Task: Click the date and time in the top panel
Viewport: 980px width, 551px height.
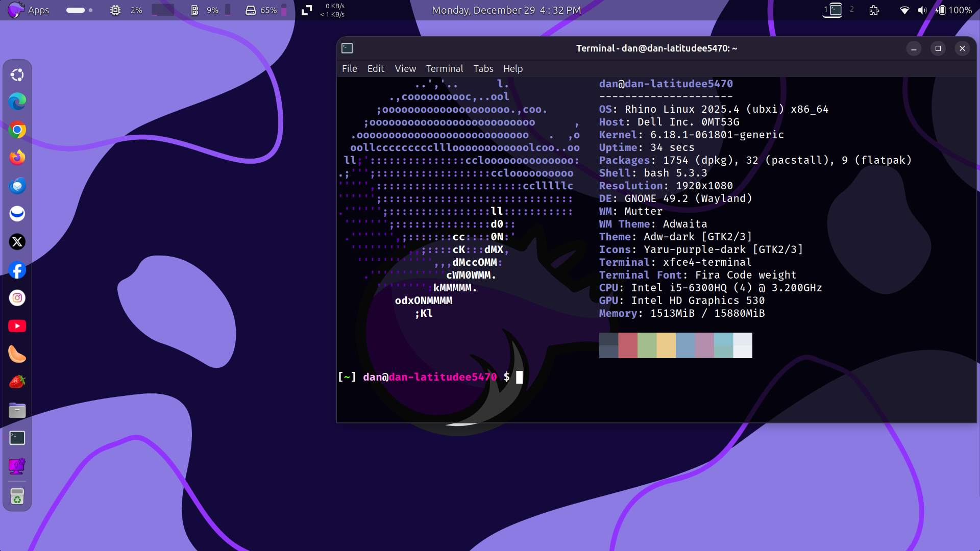Action: 506,10
